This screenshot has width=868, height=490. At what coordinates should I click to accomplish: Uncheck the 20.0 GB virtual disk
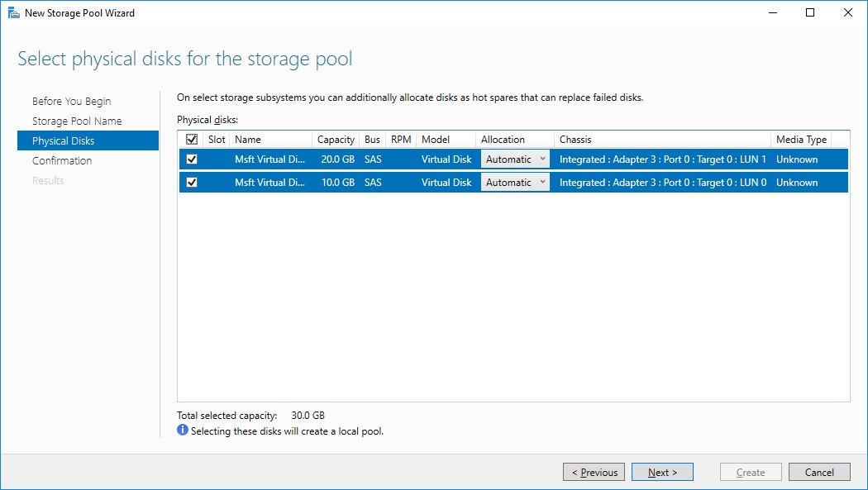(x=192, y=159)
